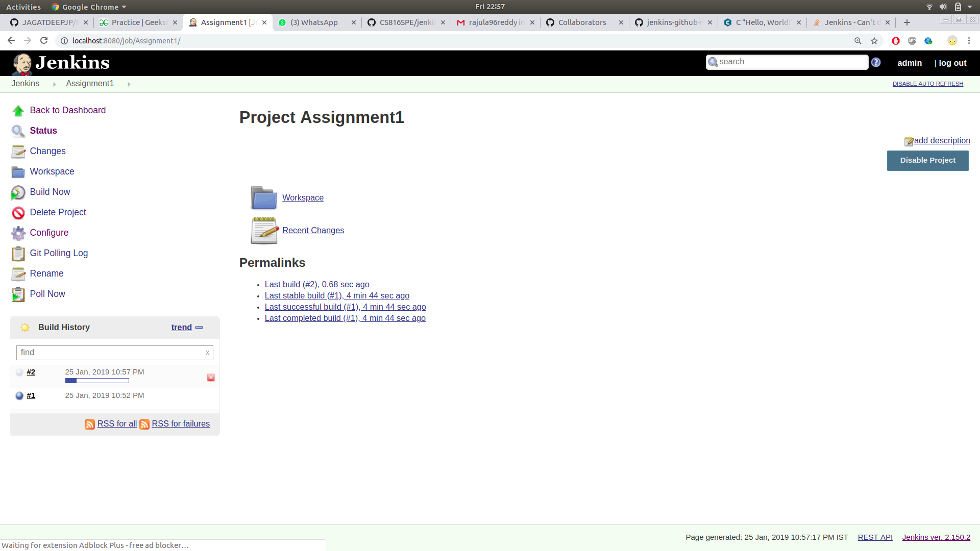Image resolution: width=980 pixels, height=551 pixels.
Task: Expand the Jenkins breadcrumb dropdown arrow
Action: (x=54, y=84)
